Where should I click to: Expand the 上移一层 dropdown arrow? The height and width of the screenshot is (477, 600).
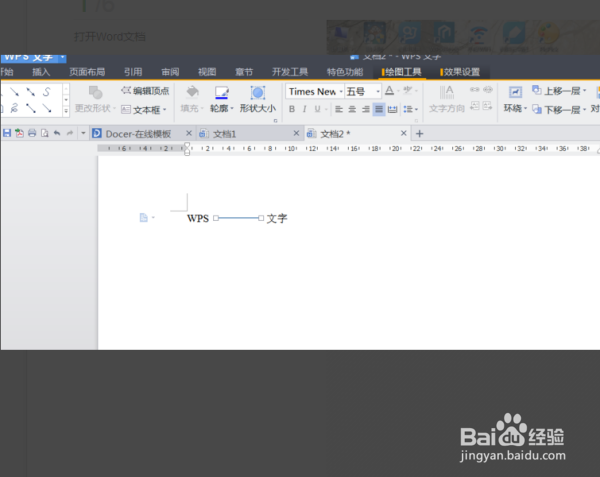click(585, 91)
